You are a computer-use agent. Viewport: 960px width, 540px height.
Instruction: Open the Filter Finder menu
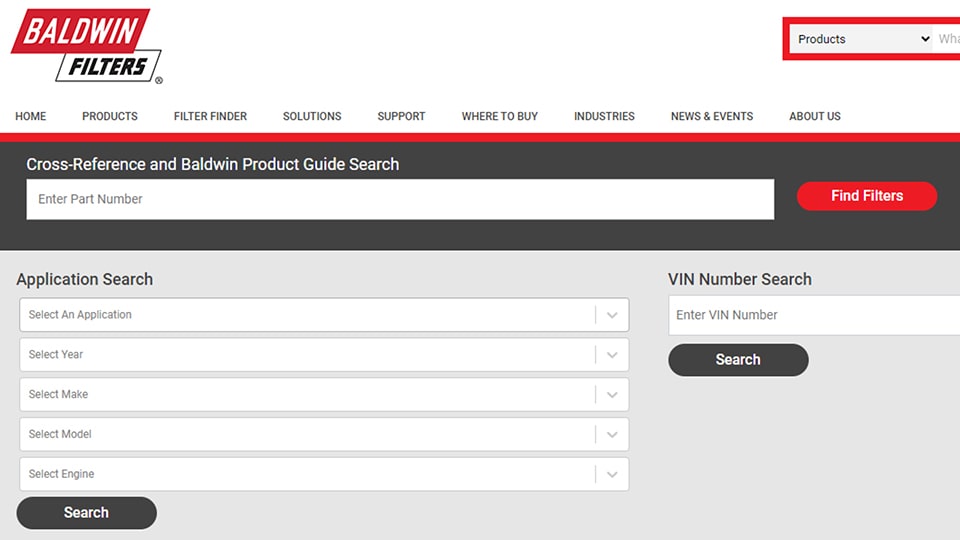[210, 116]
